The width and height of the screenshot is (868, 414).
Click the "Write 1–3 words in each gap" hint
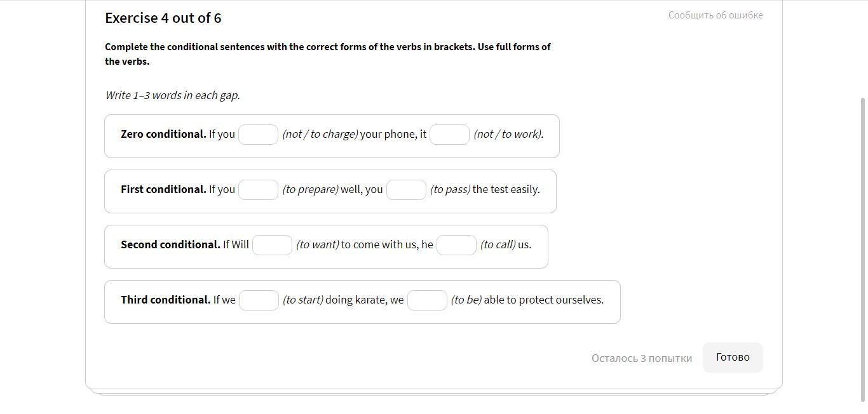click(172, 95)
